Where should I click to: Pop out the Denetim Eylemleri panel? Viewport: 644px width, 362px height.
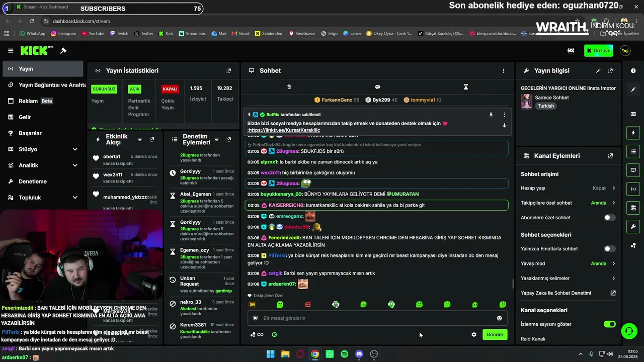point(229,139)
